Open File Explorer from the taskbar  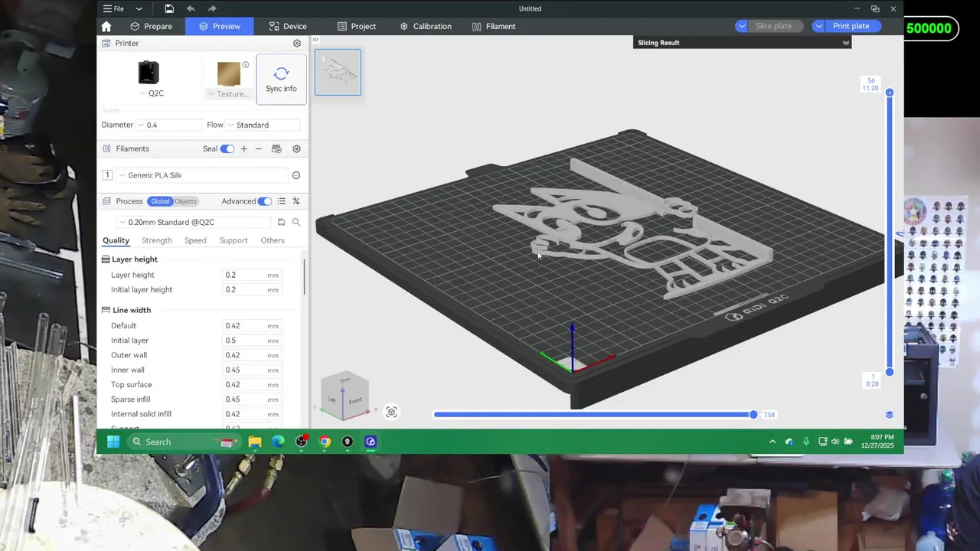[x=255, y=442]
